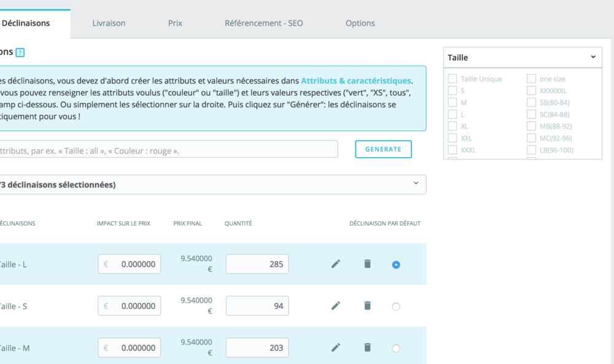The image size is (614, 364).
Task: Switch to the Déclinaisons tab
Action: (x=26, y=23)
